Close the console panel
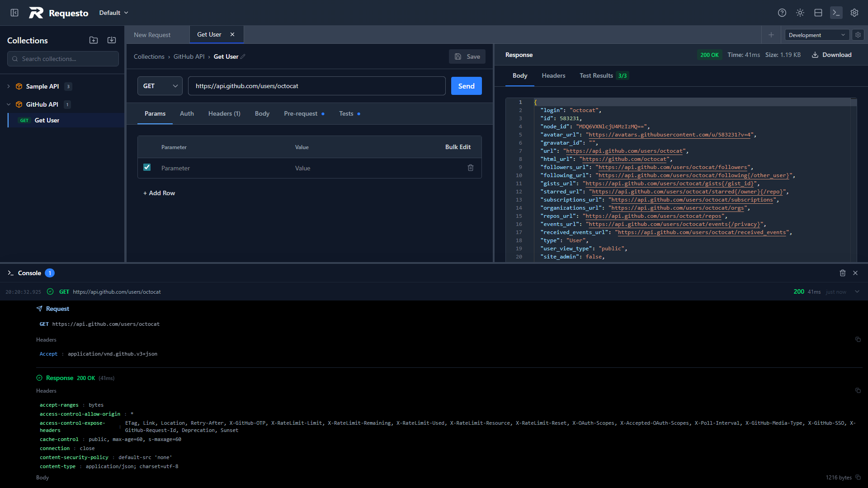The width and height of the screenshot is (868, 488). [855, 273]
